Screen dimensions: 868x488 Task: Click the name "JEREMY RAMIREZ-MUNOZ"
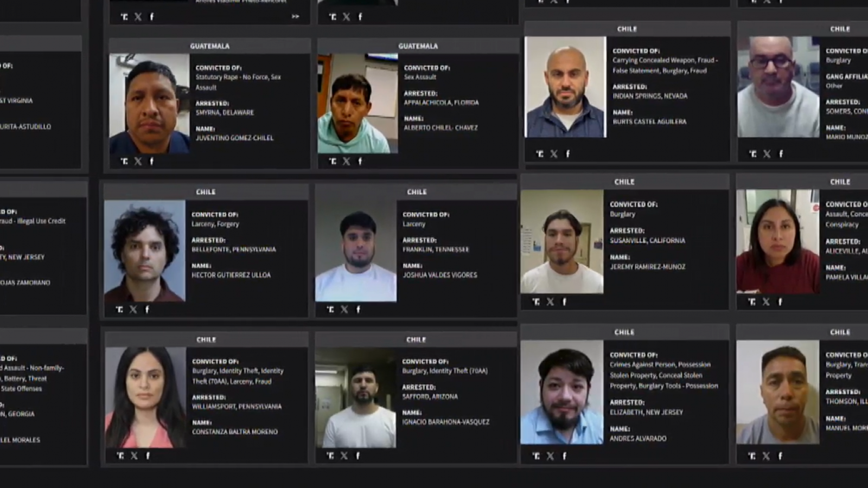648,267
